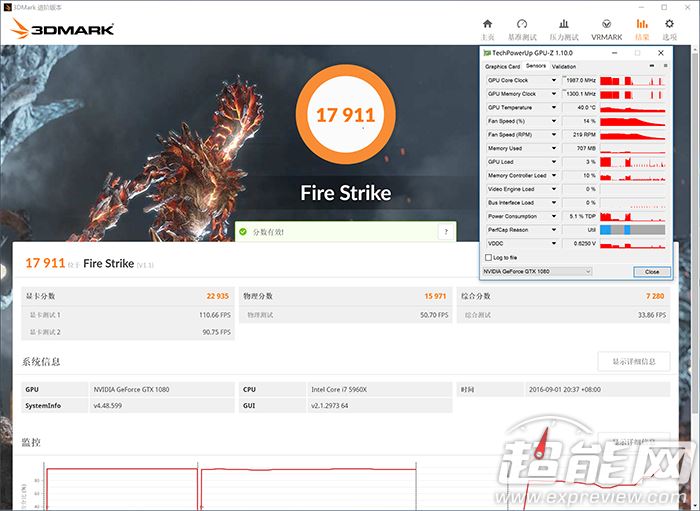Viewport: 700px width, 511px height.
Task: Open the Video Engine Load sensor dropdown
Action: pyautogui.click(x=554, y=189)
